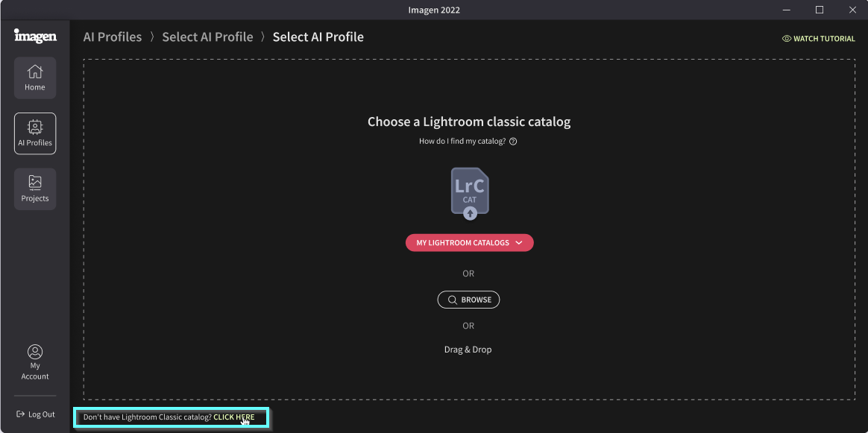
Task: Click 'CLICK HERE' for no Lightroom catalog
Action: click(x=233, y=417)
